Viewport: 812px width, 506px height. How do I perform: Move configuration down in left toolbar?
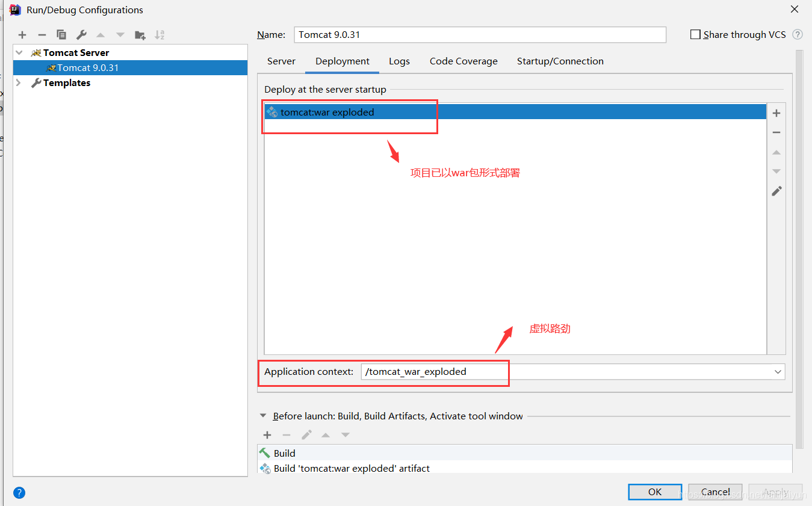[x=120, y=35]
